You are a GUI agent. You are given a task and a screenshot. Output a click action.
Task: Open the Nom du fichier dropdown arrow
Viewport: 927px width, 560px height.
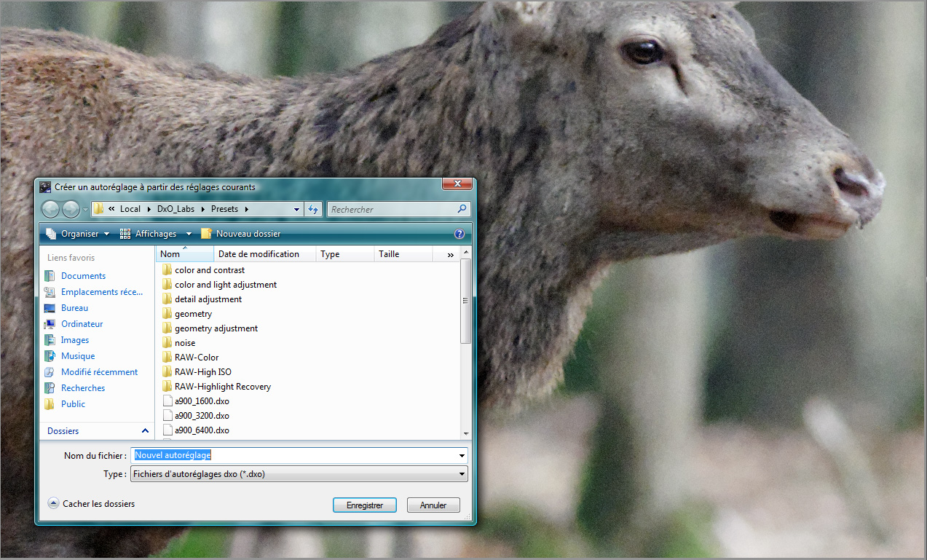pos(462,456)
